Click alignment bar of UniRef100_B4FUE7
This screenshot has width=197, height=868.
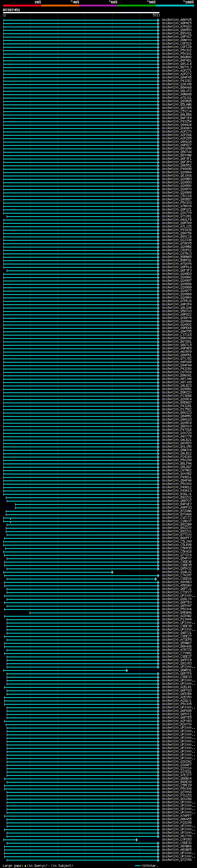tap(87, 504)
